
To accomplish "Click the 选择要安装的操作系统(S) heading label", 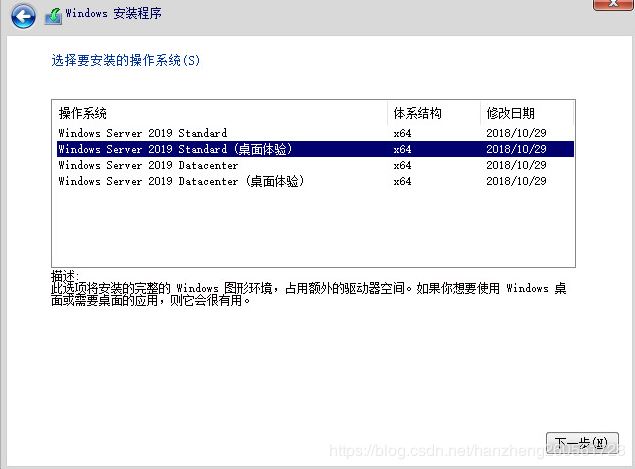I will click(125, 60).
